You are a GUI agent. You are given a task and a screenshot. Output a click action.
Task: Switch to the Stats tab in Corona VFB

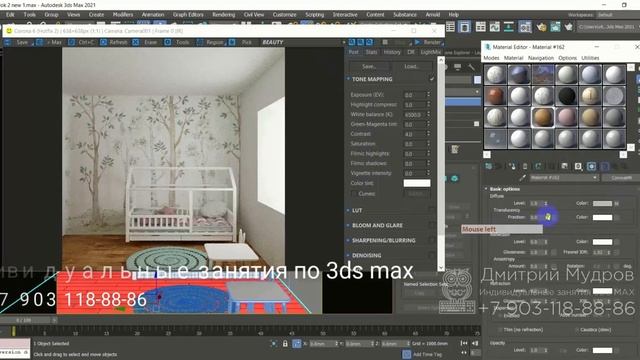tap(371, 52)
